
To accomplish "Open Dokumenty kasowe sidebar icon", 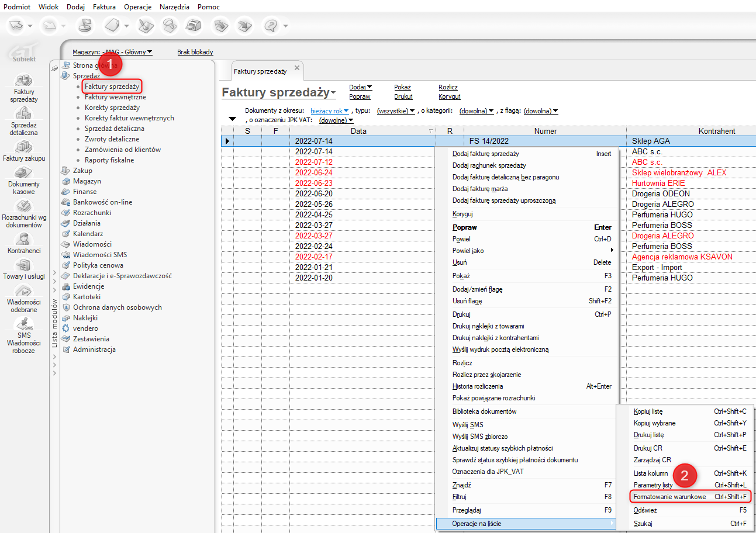I will click(x=23, y=173).
